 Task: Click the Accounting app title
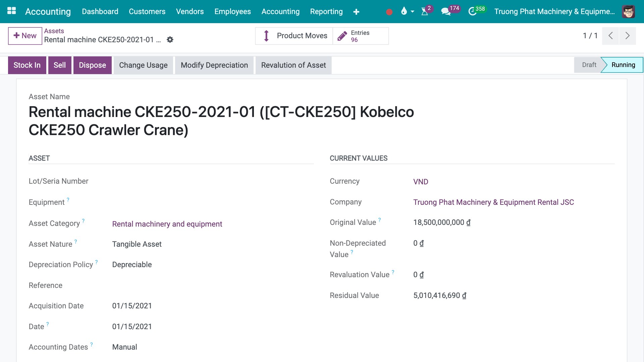[x=48, y=11]
